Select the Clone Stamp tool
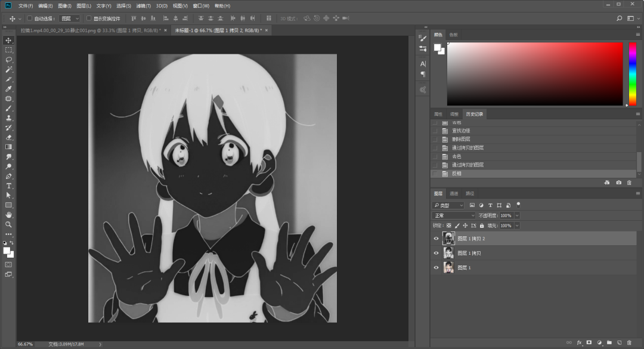Image resolution: width=644 pixels, height=349 pixels. (x=8, y=118)
